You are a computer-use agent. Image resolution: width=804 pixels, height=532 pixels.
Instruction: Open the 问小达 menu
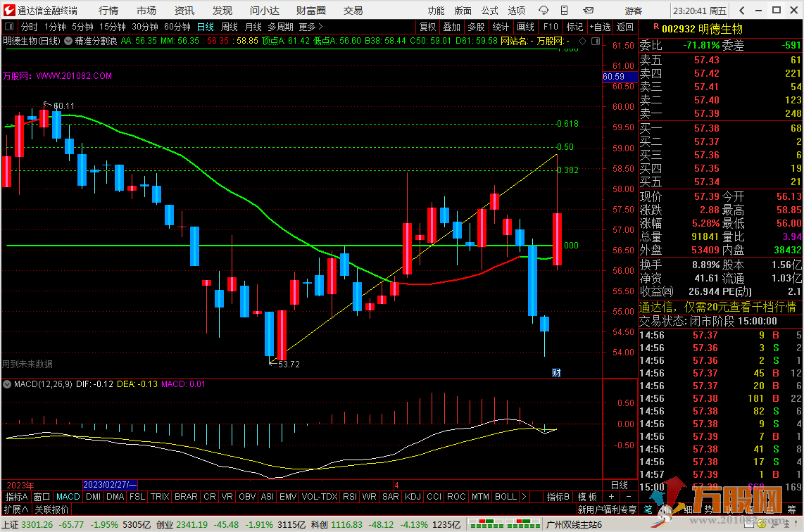click(x=265, y=11)
